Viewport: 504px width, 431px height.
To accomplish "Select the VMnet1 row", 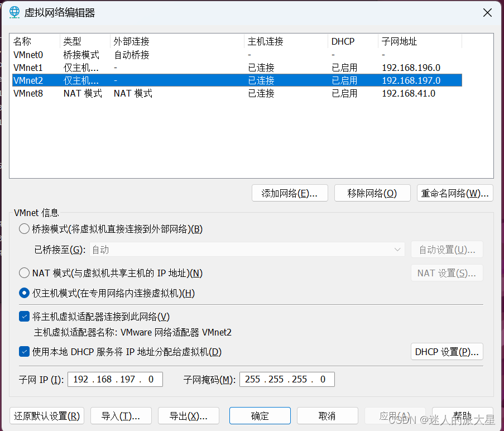I will pos(237,68).
